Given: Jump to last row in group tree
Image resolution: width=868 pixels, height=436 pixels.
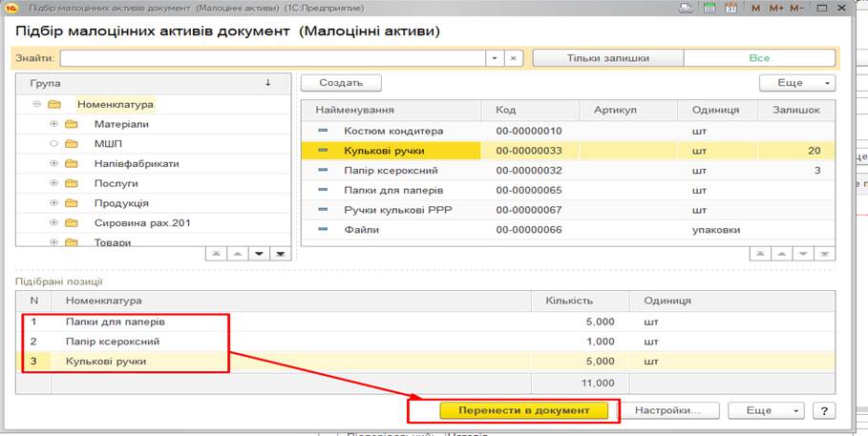Looking at the screenshot, I should 281,253.
